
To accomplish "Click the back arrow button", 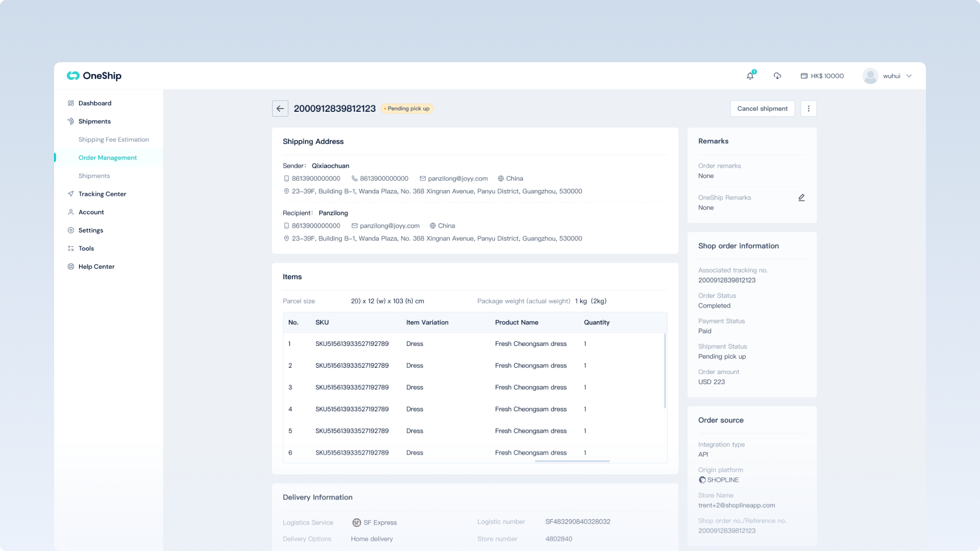I will point(280,109).
